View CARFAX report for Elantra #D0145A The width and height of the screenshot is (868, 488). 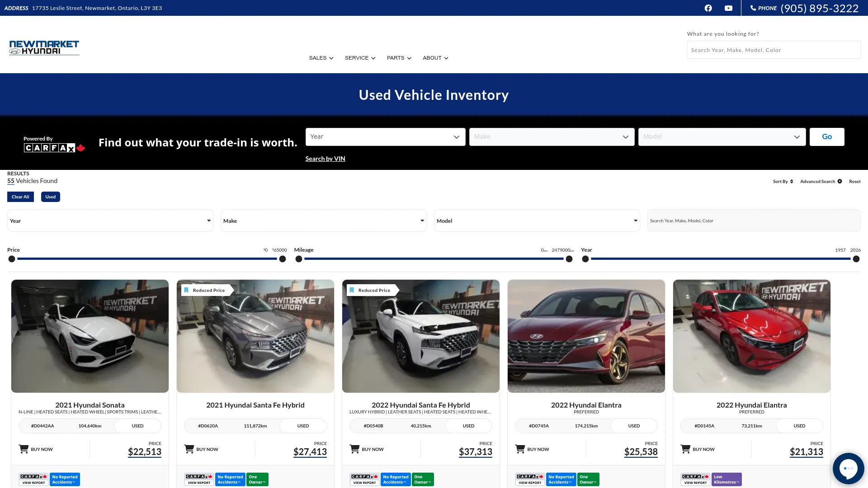(x=695, y=479)
